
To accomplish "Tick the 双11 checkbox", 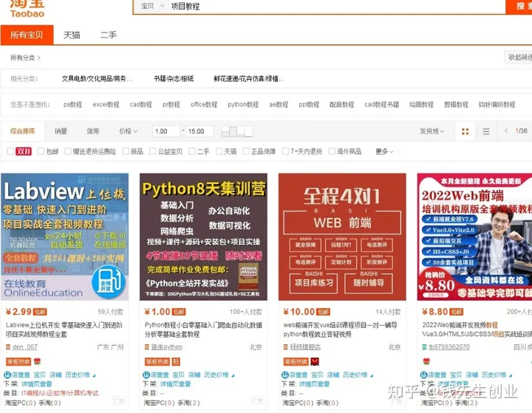I will coord(10,151).
